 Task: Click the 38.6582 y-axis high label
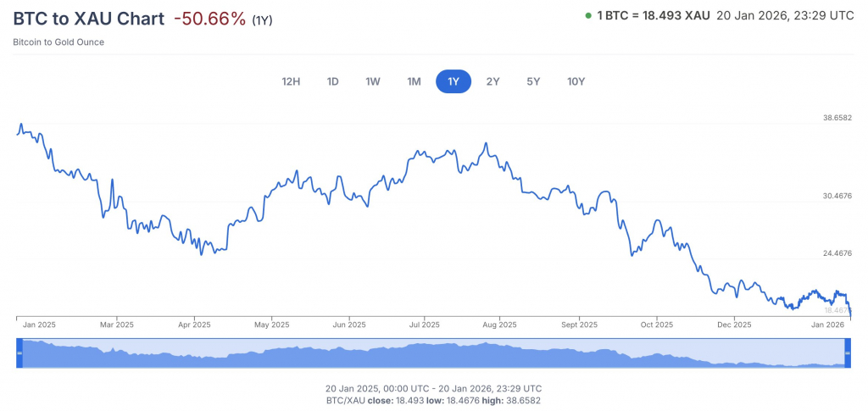pos(837,119)
